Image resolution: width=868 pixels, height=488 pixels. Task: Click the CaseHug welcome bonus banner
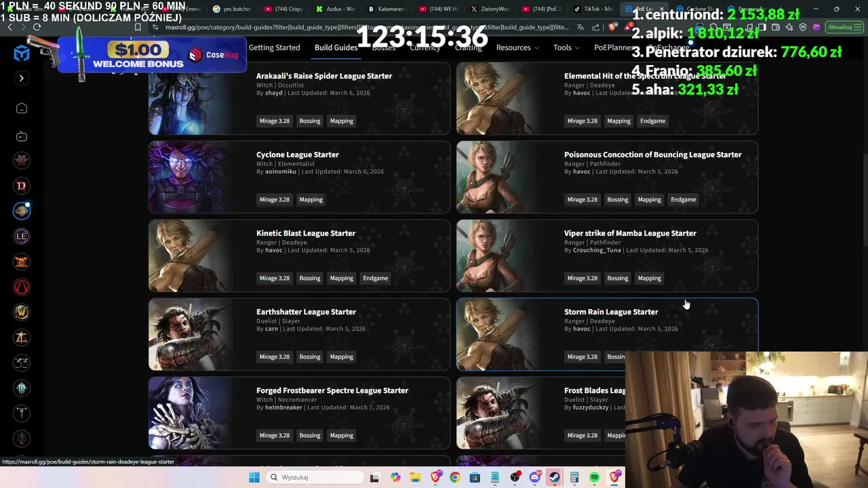(153, 56)
